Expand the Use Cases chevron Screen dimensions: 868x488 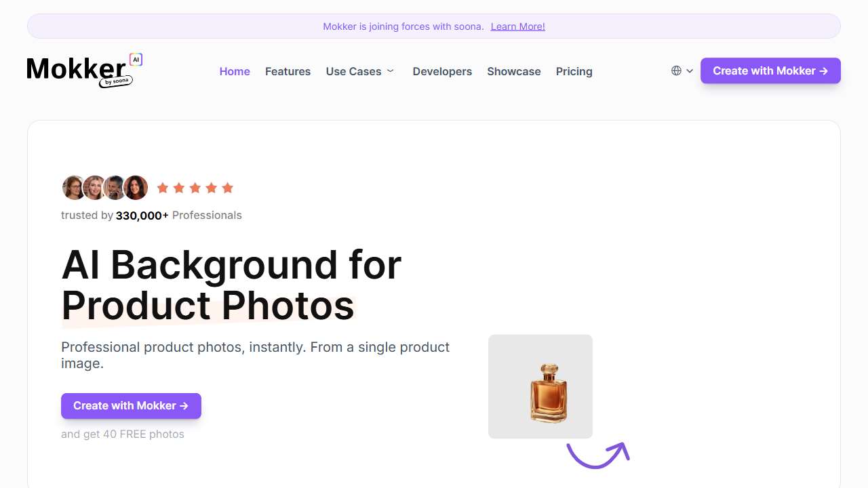point(391,70)
